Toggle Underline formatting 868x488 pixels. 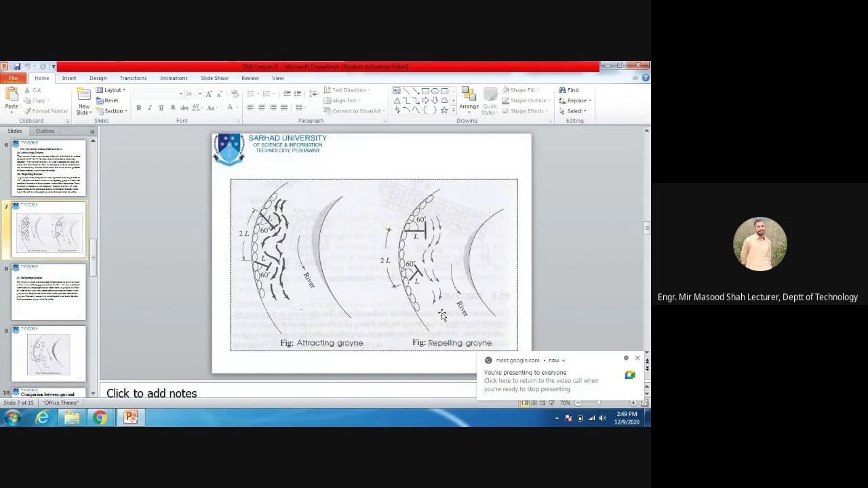(x=161, y=108)
